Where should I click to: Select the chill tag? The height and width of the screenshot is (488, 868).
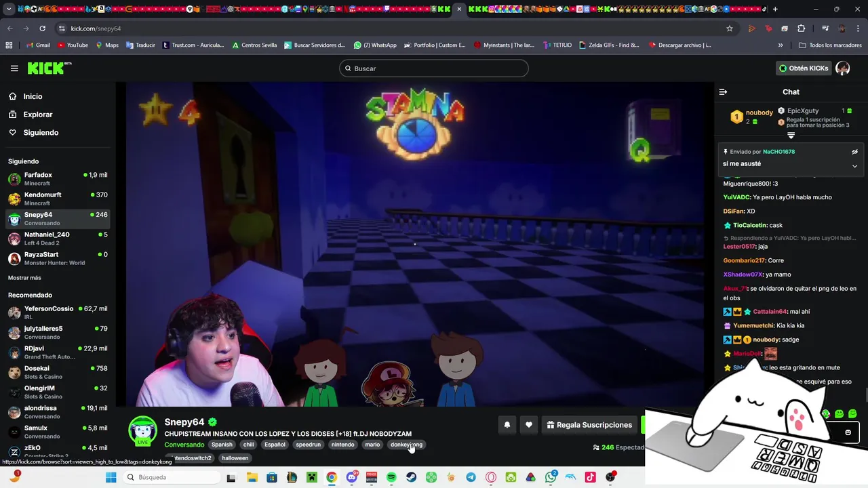tap(249, 445)
